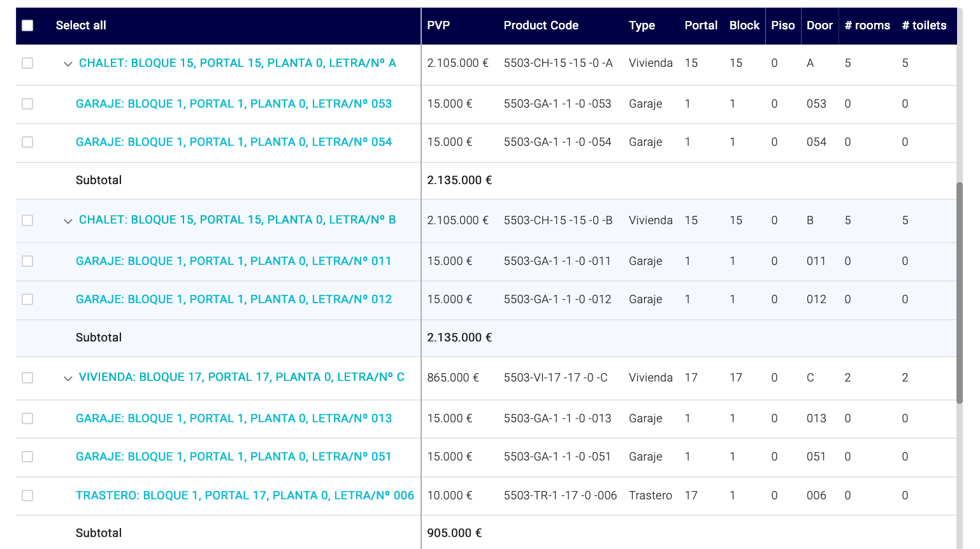Click product code 5503-GA-1 -1 -0 -012
Screen dimensions: 980x549
558,299
